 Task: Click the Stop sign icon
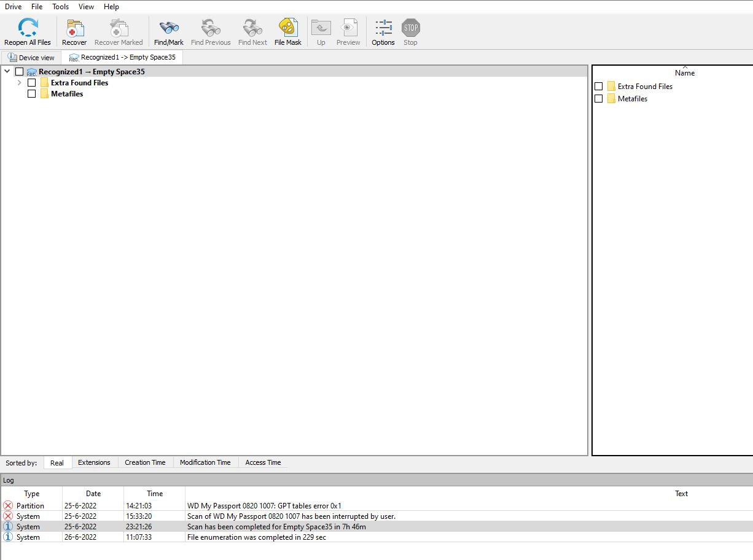pyautogui.click(x=410, y=28)
